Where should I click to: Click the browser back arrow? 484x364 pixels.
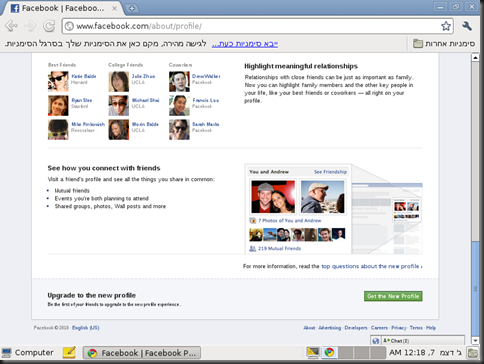coord(11,26)
